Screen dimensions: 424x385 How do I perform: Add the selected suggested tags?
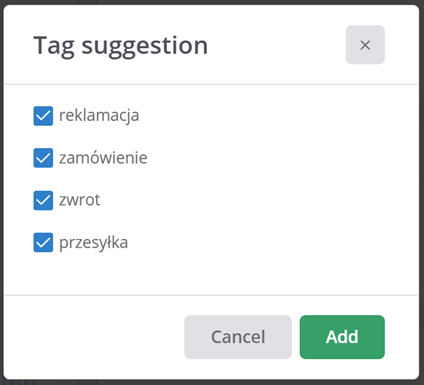[342, 337]
